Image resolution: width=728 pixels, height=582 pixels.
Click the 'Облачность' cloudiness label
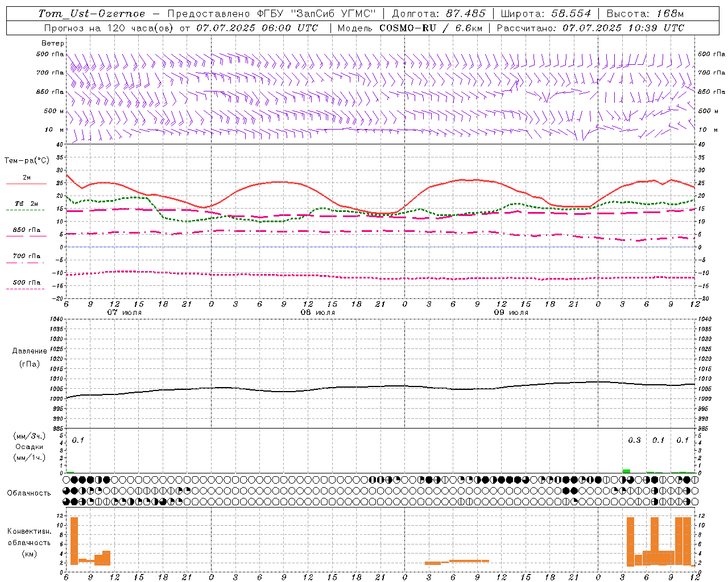pyautogui.click(x=29, y=493)
